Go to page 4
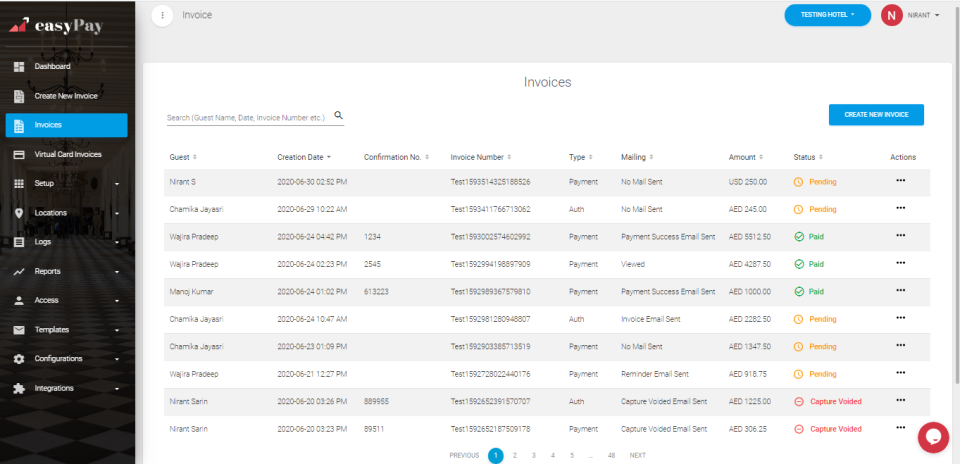Screen dimensions: 960x464 pyautogui.click(x=553, y=455)
